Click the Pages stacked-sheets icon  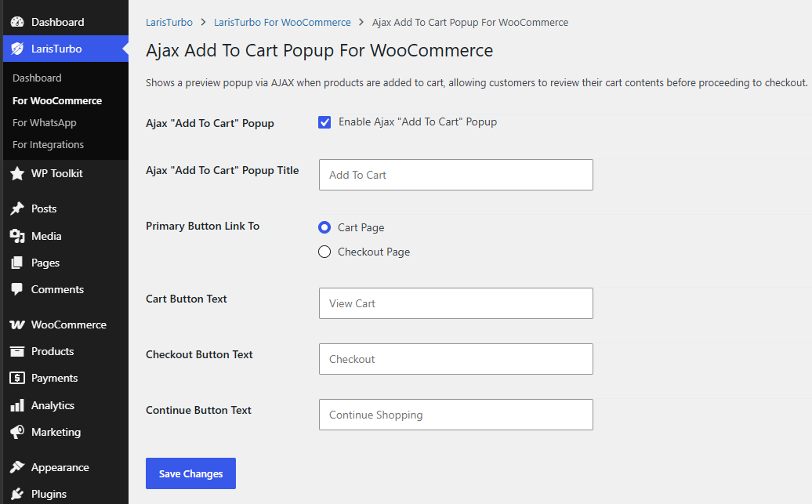(17, 263)
